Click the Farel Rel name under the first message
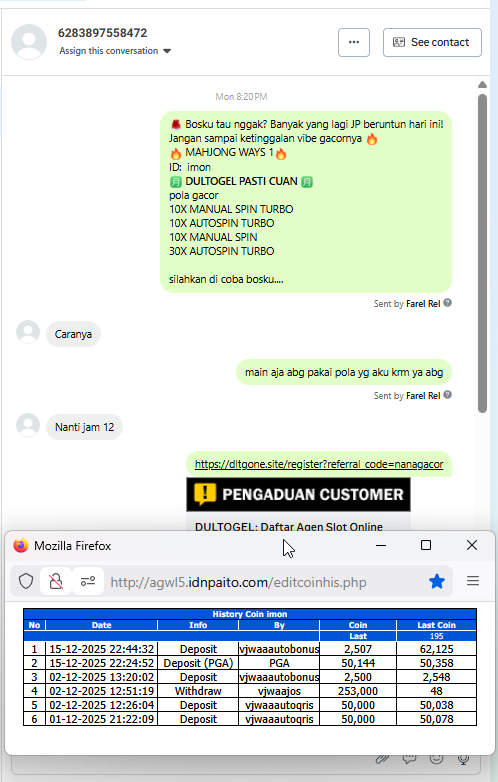This screenshot has width=498, height=782. point(423,303)
